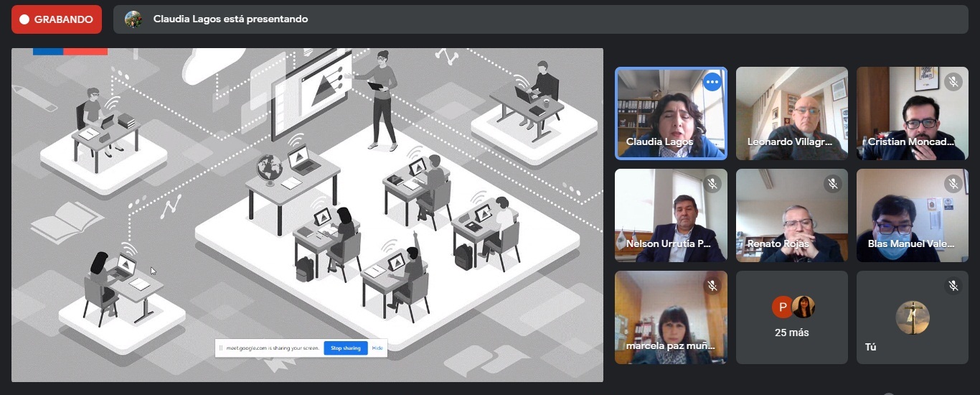
Task: Click the audio indicator on Claudia Lagos's tile
Action: (x=712, y=82)
